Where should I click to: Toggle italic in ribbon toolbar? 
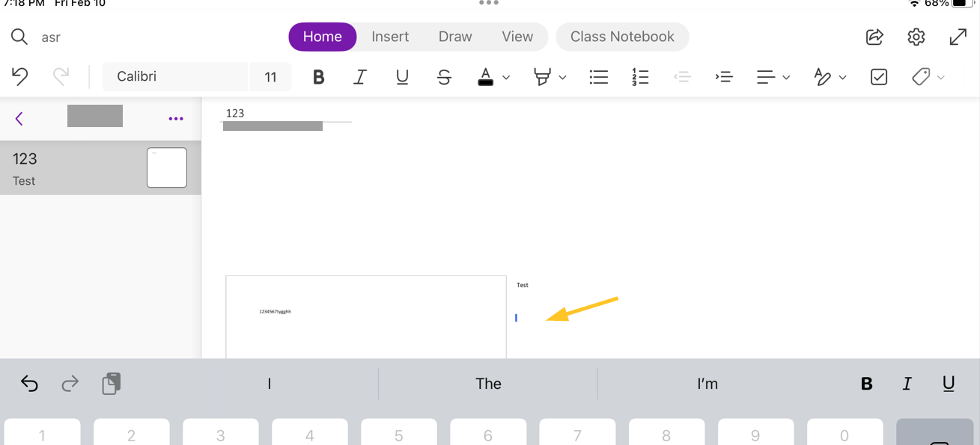click(360, 76)
